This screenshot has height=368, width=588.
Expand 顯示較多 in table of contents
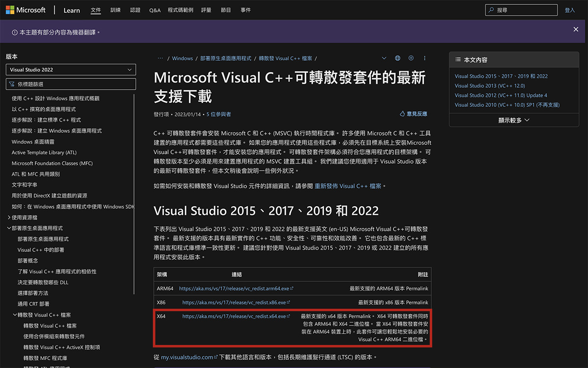(x=514, y=120)
